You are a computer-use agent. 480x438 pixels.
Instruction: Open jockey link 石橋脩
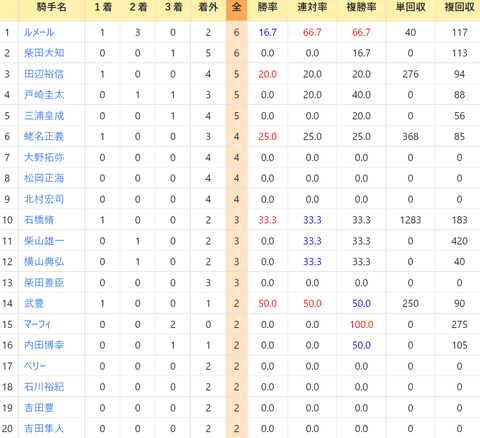tap(39, 220)
